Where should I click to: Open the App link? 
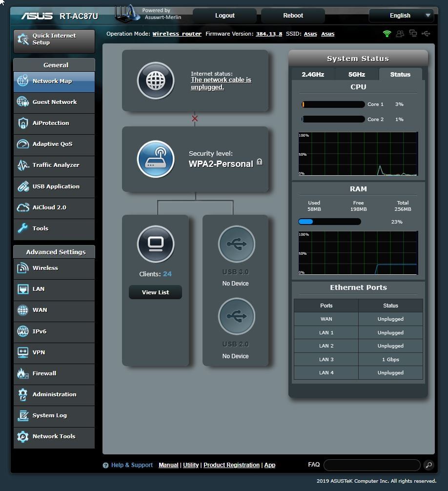[269, 465]
